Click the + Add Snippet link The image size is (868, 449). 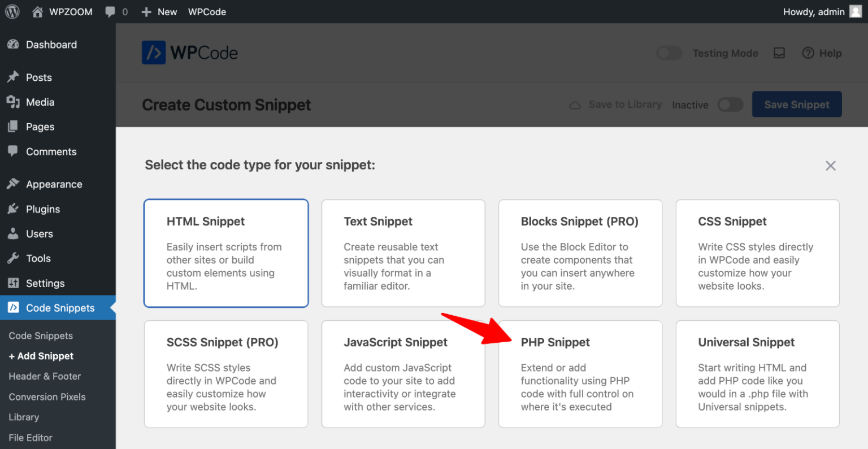41,356
